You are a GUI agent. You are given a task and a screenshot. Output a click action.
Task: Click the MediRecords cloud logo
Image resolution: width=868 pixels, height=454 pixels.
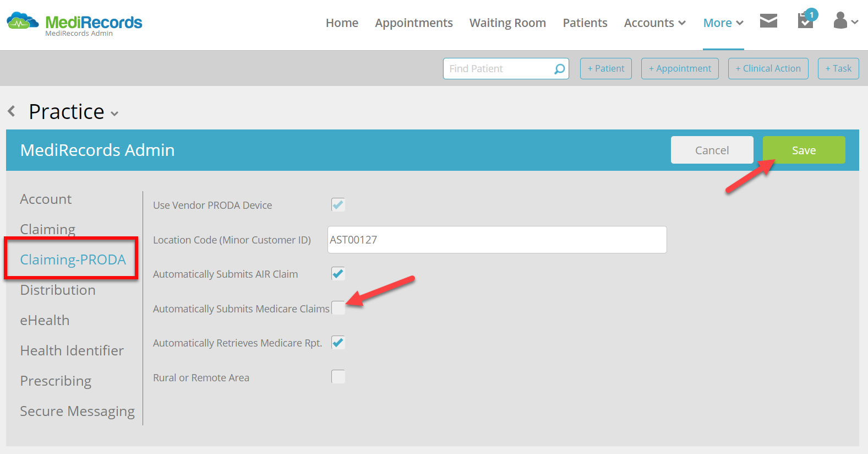click(23, 21)
